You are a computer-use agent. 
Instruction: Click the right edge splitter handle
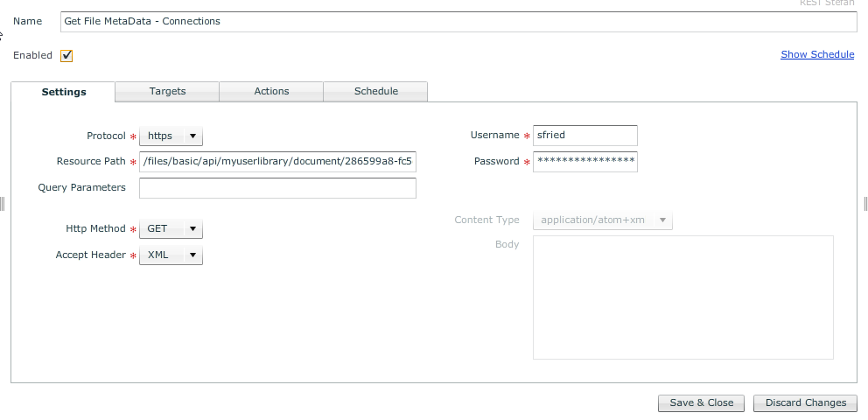click(864, 204)
